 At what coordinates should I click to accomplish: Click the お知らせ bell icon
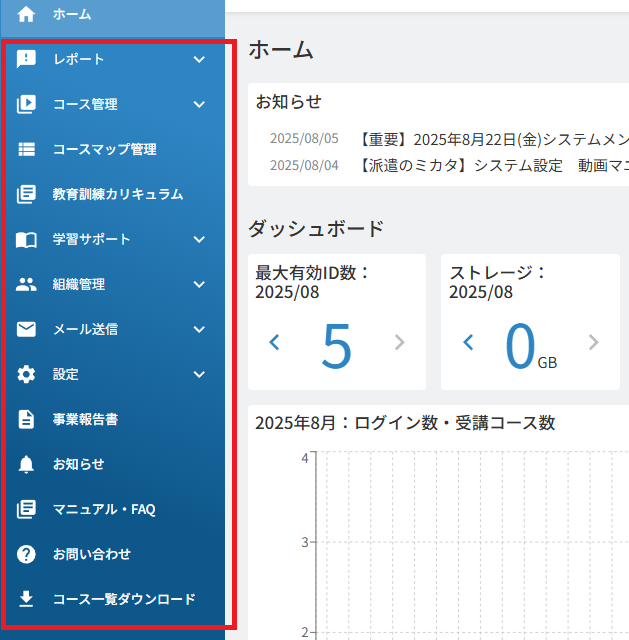26,464
